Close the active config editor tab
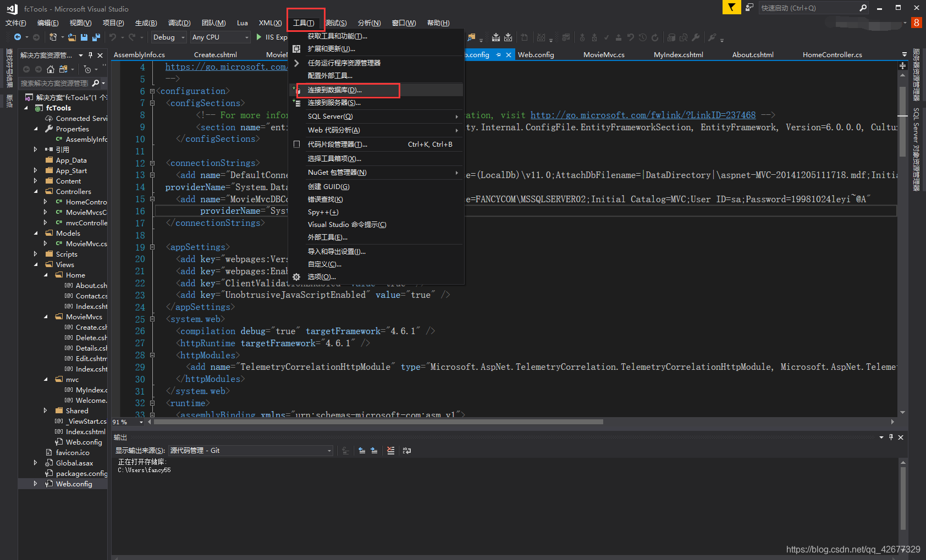 [509, 55]
